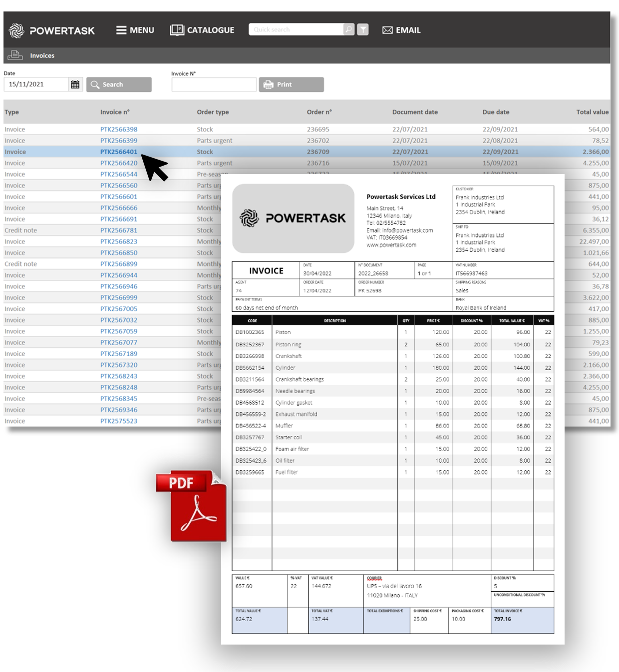Open the date picker calendar icon

(x=75, y=84)
